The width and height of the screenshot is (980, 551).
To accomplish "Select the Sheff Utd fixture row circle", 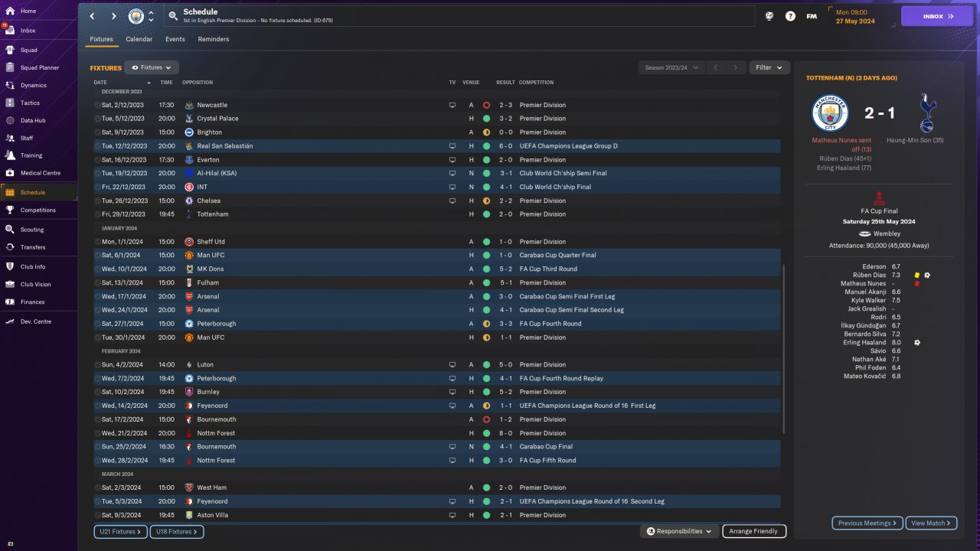I will (98, 242).
